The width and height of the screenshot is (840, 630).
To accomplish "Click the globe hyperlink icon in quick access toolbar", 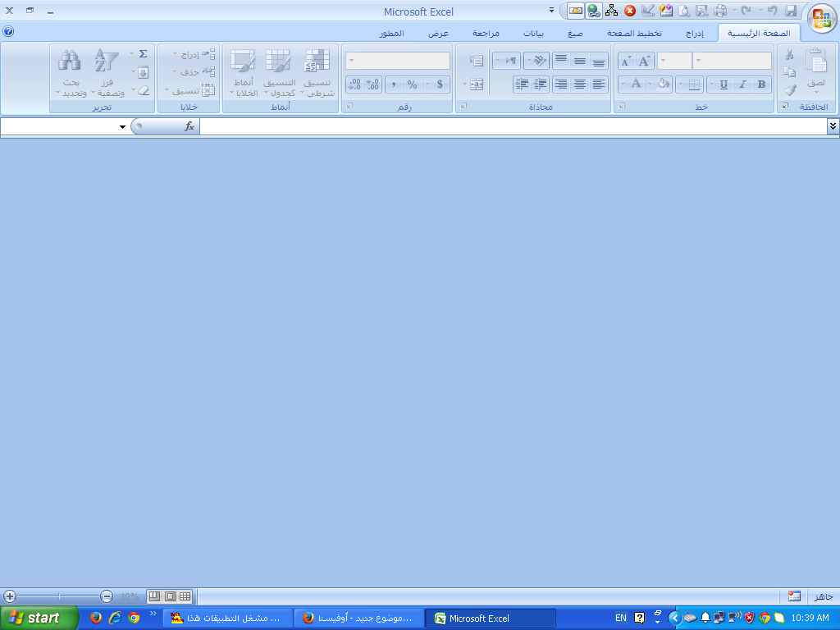I will (x=593, y=11).
